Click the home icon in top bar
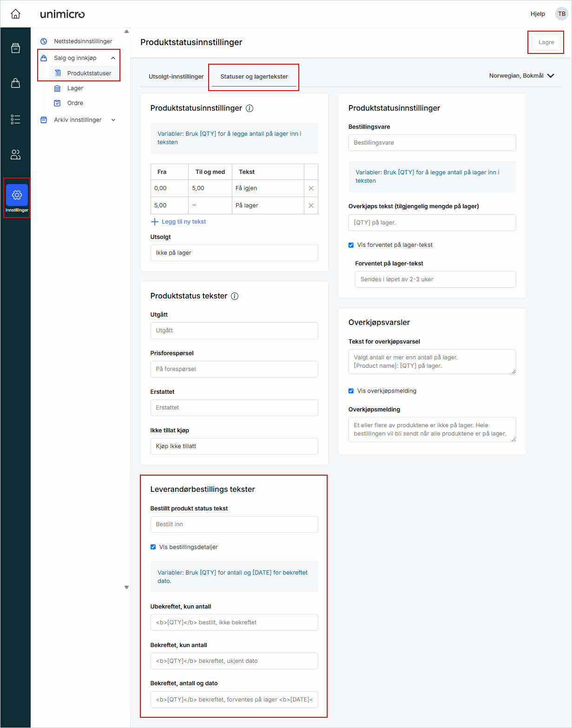This screenshot has width=572, height=728. pos(15,14)
